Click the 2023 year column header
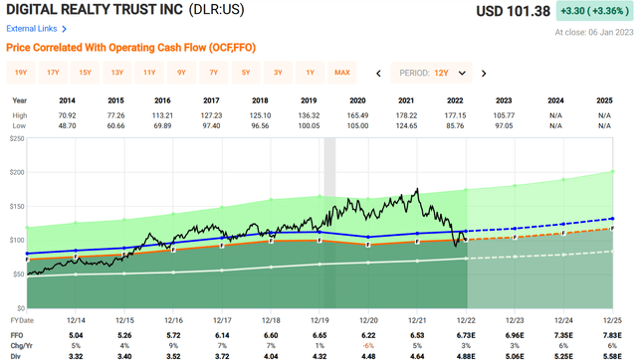637x364 pixels. click(504, 100)
